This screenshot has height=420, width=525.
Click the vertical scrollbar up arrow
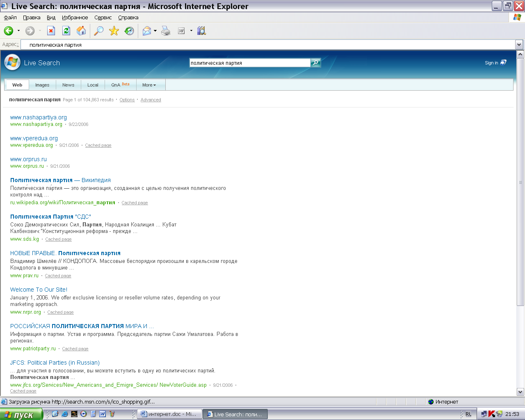click(520, 54)
